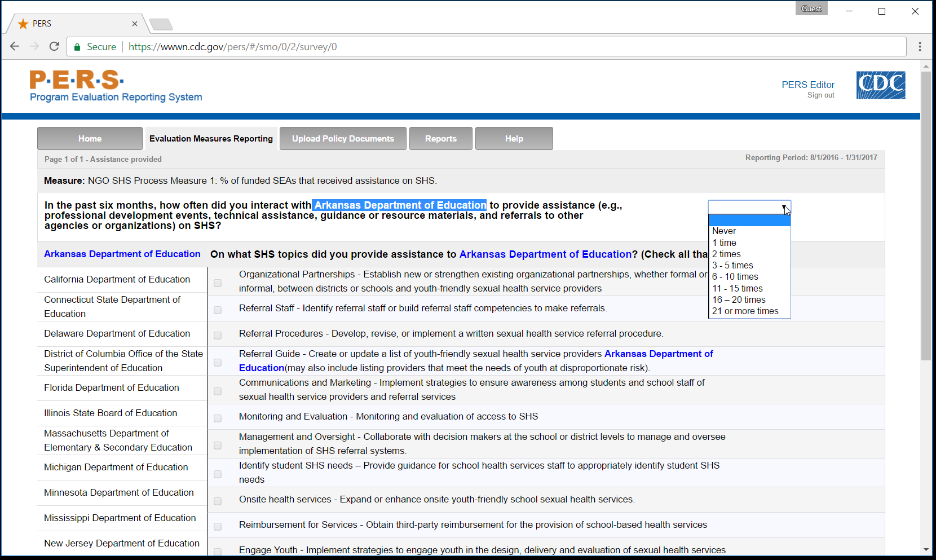Click the PERS tab star favicon
This screenshot has width=936, height=560.
[23, 24]
